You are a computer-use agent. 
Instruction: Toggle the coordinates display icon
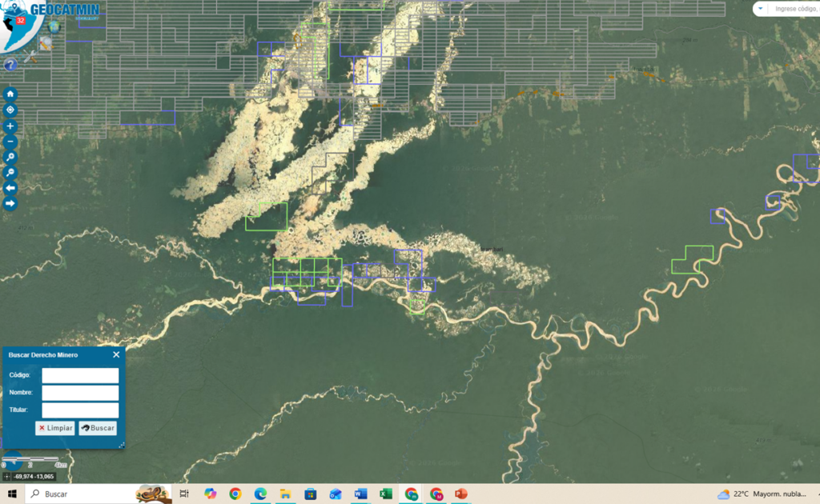point(7,477)
